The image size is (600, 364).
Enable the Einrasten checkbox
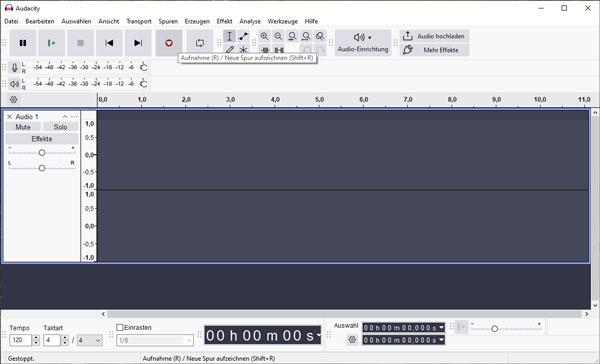click(x=120, y=328)
